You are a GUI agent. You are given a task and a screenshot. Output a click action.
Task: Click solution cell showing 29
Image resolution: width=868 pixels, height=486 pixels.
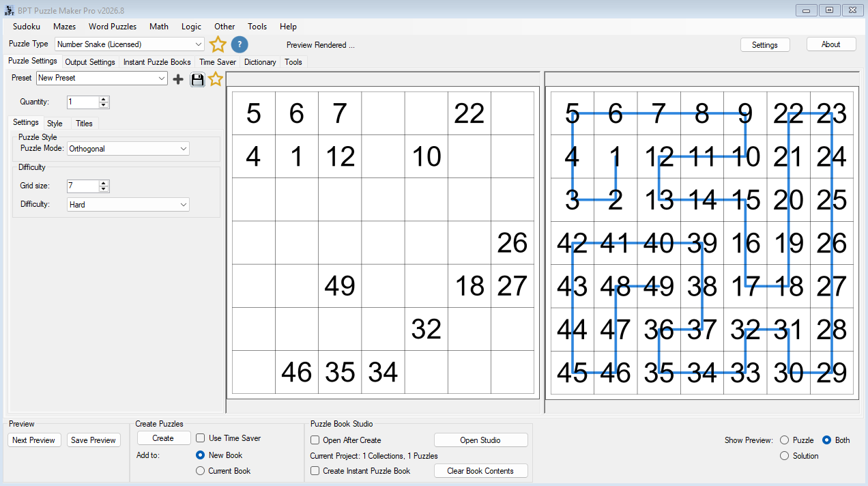(832, 373)
